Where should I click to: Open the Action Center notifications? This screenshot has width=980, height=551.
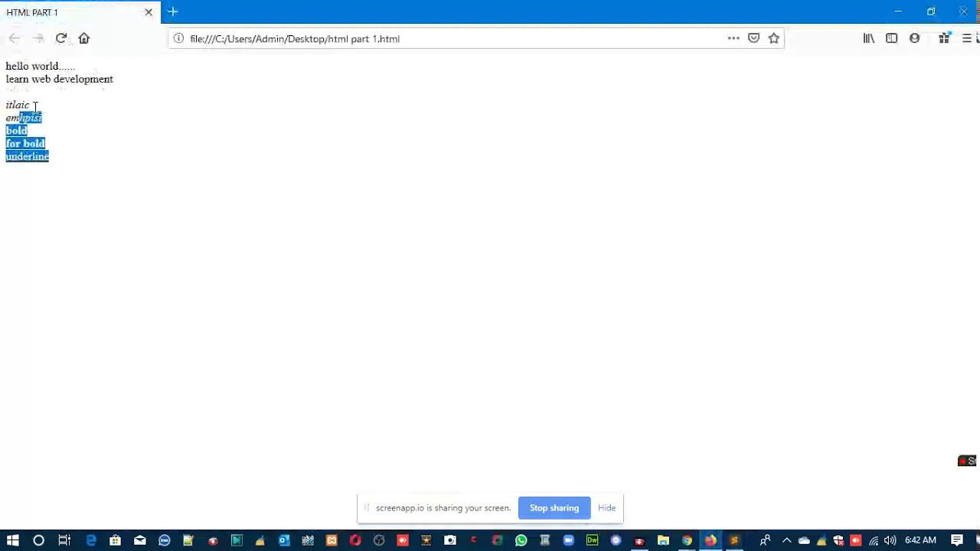(x=957, y=540)
